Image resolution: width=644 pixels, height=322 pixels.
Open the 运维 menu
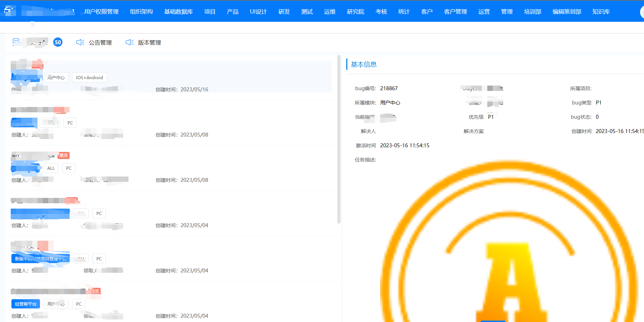[x=330, y=12]
